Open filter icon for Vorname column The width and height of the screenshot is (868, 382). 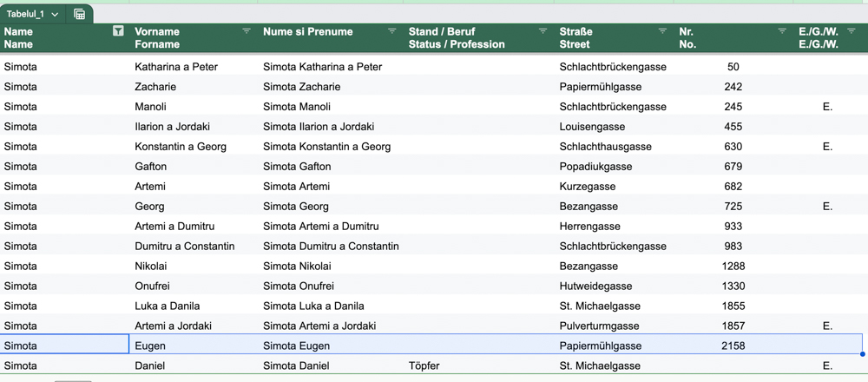coord(247,31)
